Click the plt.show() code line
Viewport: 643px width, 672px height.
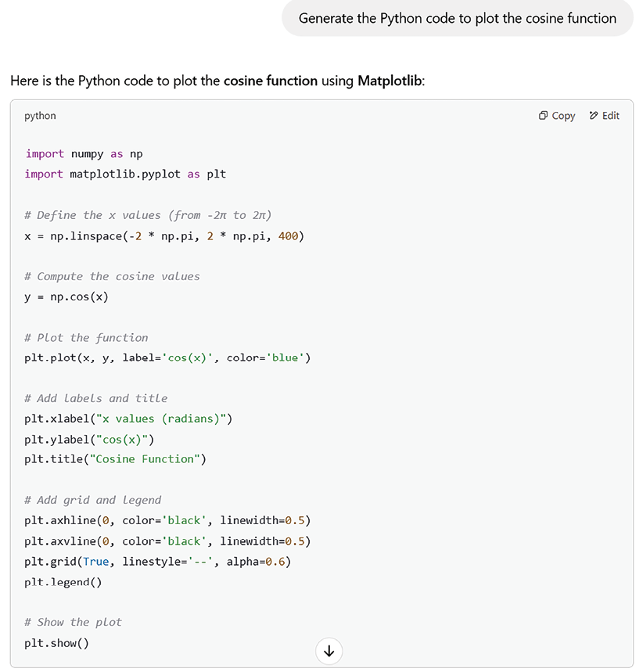(56, 643)
